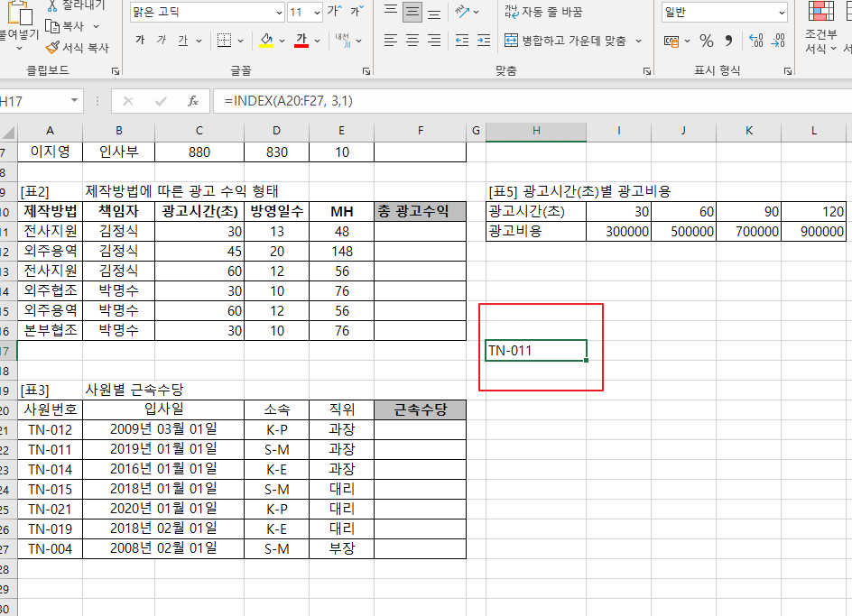The image size is (852, 616).
Task: Click the formula bar with INDEX formula
Action: coord(532,101)
